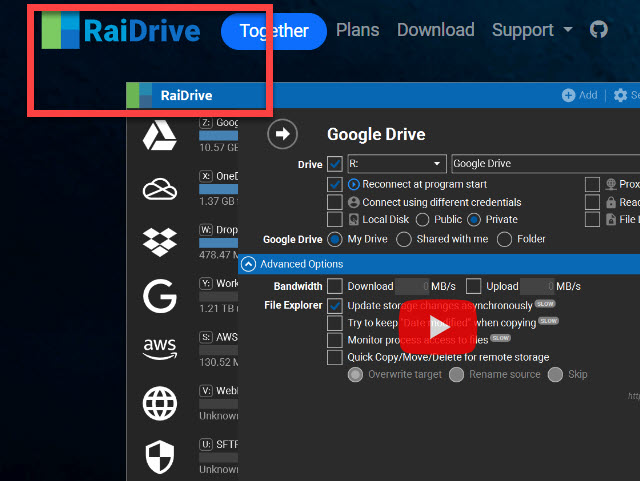Enable the Download bandwidth checkbox
The image size is (640, 481).
pos(335,286)
